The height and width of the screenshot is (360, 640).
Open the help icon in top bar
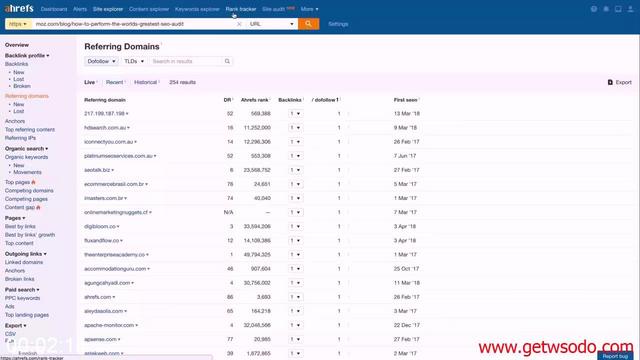pos(593,9)
